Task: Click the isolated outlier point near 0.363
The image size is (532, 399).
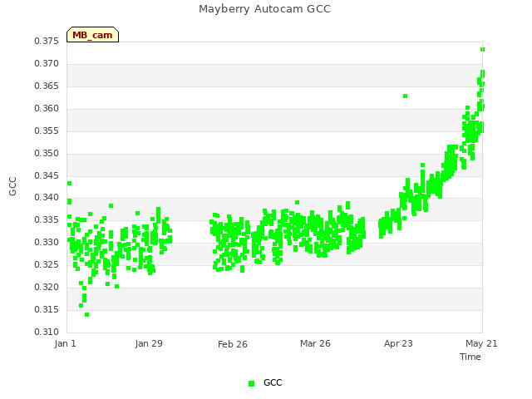Action: click(x=405, y=96)
